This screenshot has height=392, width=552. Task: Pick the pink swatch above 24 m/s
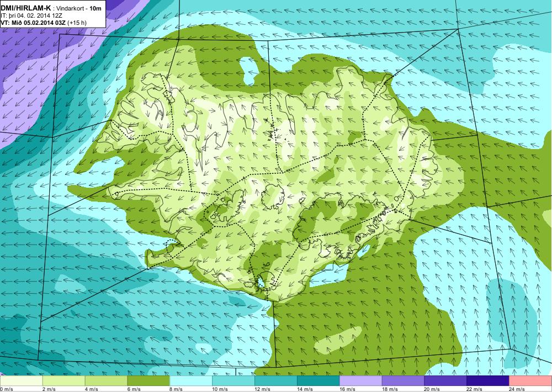[x=530, y=381]
